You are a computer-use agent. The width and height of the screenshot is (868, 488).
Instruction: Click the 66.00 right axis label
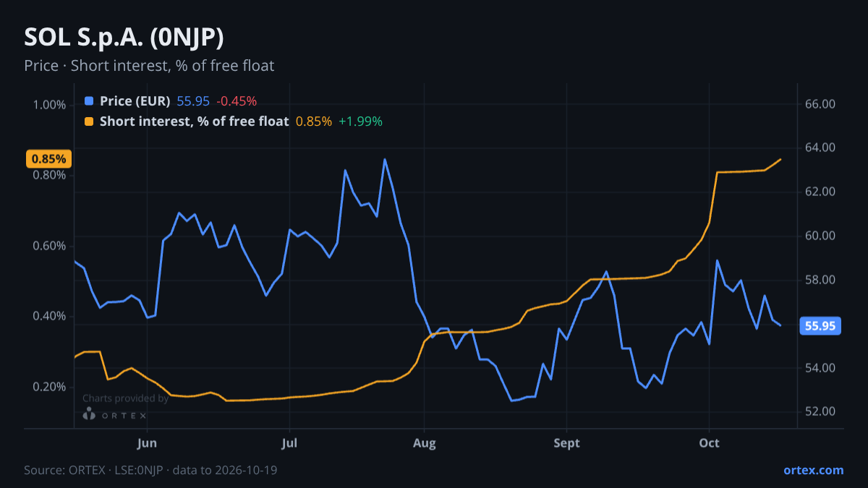820,104
